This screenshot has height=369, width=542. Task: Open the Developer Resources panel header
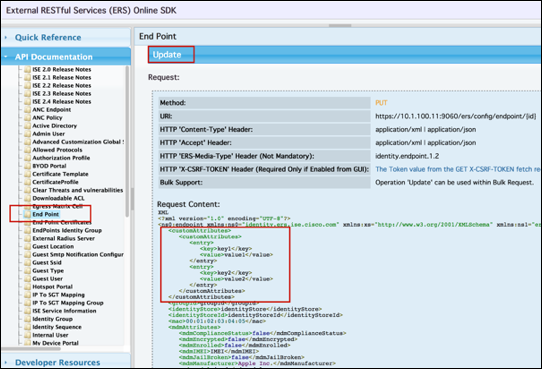(x=66, y=361)
